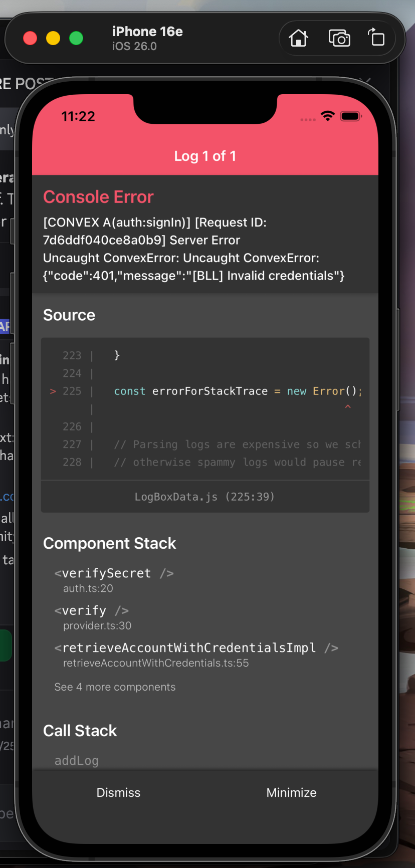Image resolution: width=415 pixels, height=868 pixels.
Task: Tap the battery status icon
Action: (350, 116)
